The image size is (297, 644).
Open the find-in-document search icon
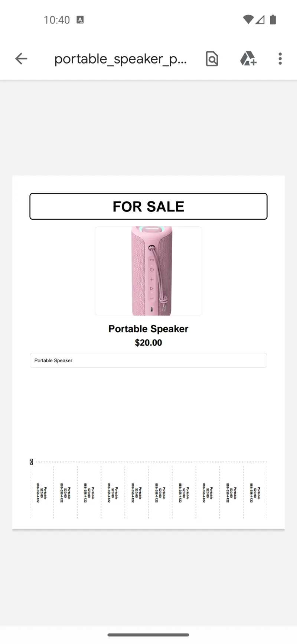pyautogui.click(x=212, y=59)
